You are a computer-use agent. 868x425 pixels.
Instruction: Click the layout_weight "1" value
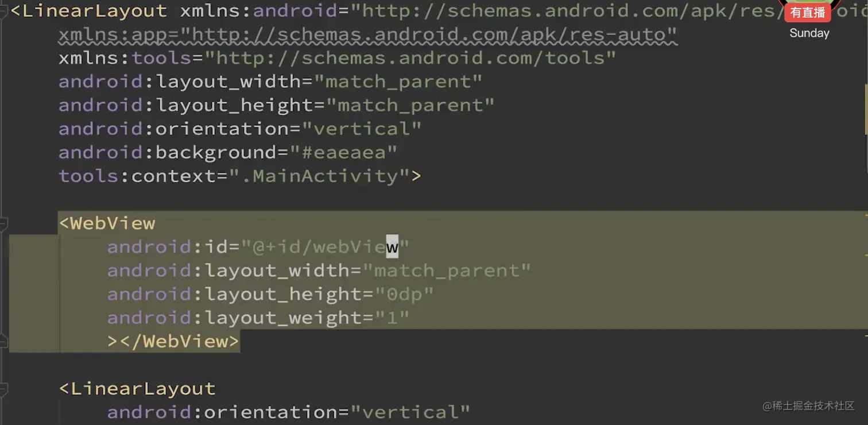[392, 318]
